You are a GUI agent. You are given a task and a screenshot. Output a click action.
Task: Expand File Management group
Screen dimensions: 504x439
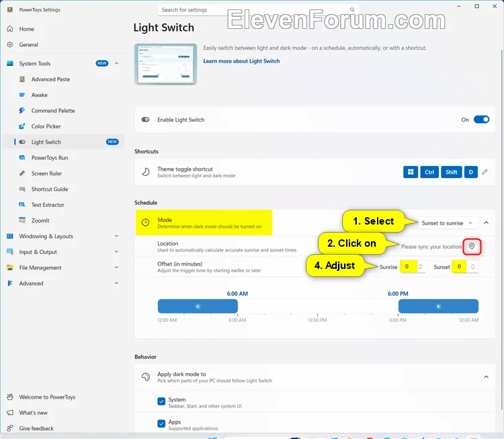point(116,268)
